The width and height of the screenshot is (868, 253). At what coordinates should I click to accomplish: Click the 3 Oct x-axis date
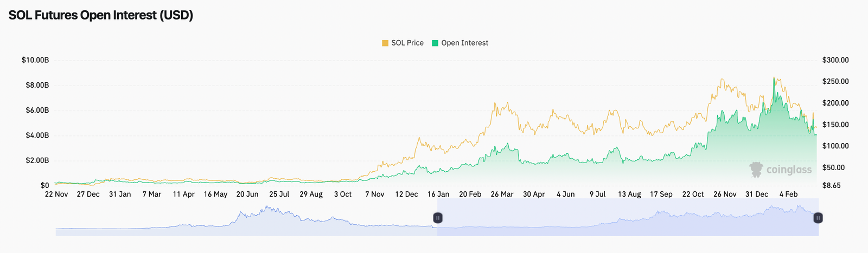(x=342, y=194)
